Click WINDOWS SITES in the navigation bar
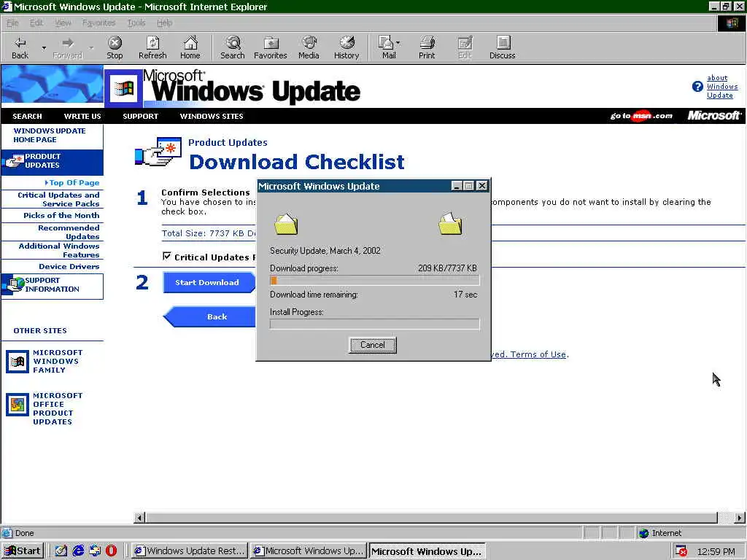Screen dimensions: 747x560 [x=212, y=116]
